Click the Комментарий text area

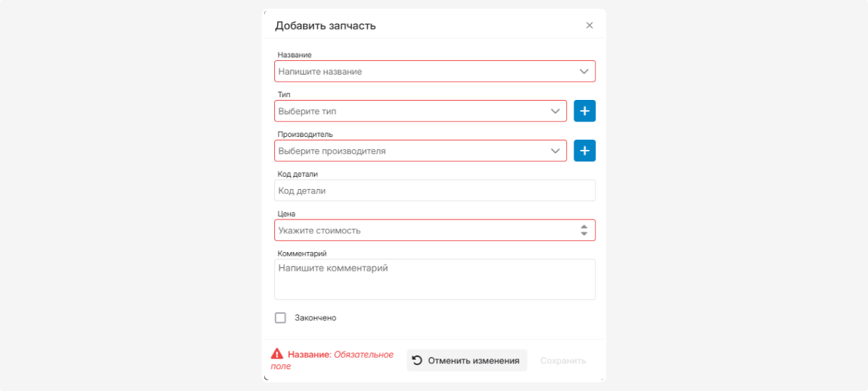coord(434,279)
